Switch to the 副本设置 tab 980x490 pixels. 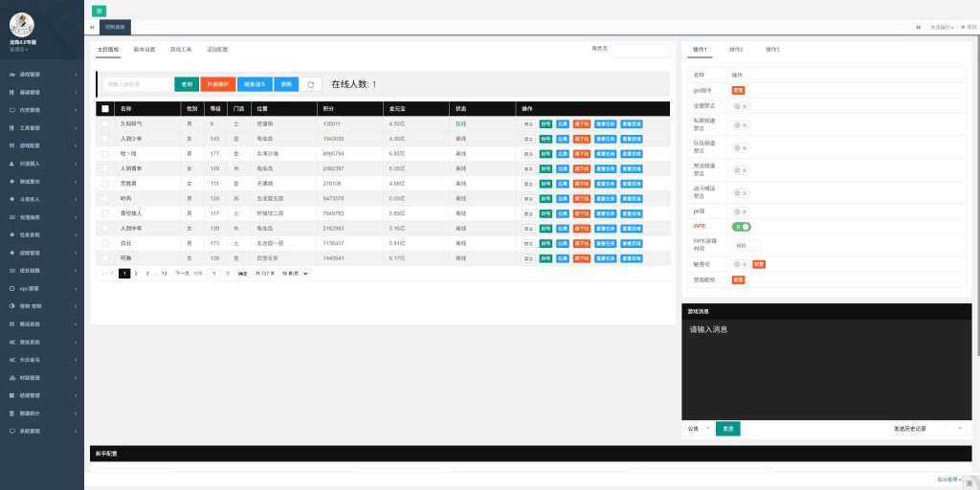(x=145, y=49)
